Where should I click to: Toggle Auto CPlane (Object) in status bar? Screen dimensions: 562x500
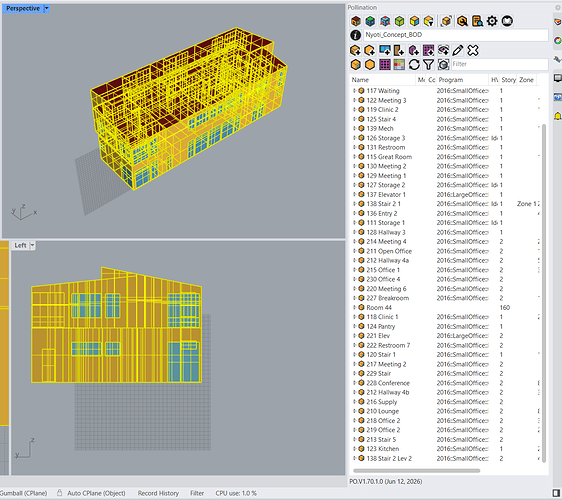pos(96,493)
